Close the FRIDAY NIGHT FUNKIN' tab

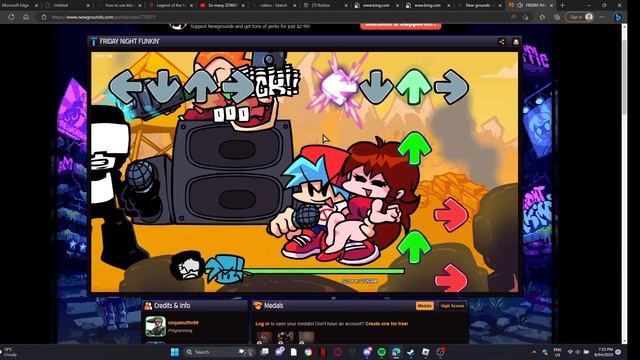point(551,5)
